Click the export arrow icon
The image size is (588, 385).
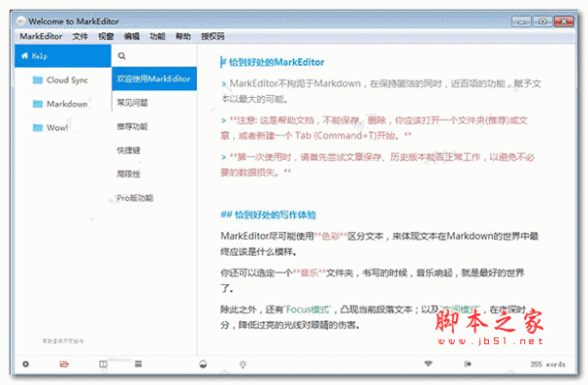(x=467, y=363)
